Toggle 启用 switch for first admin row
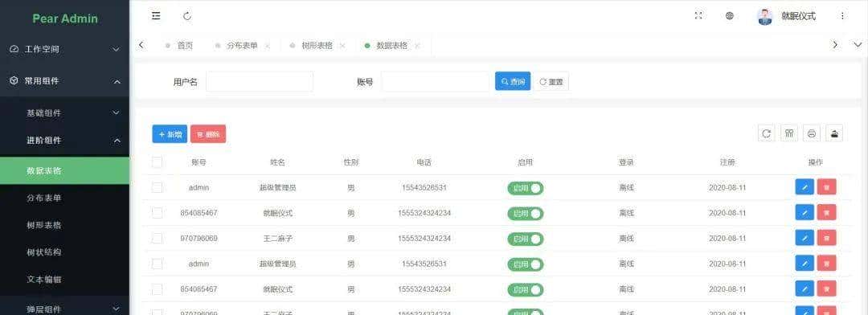The image size is (868, 315). pos(526,188)
